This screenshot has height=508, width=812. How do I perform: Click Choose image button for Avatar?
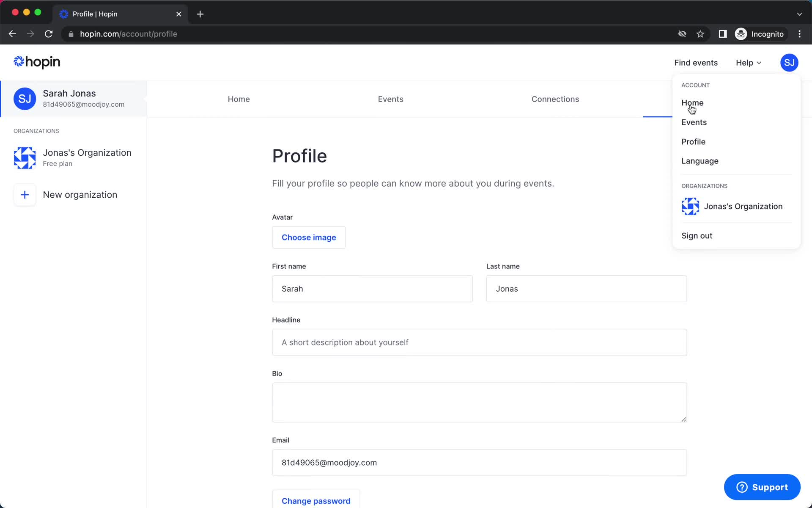tap(309, 237)
